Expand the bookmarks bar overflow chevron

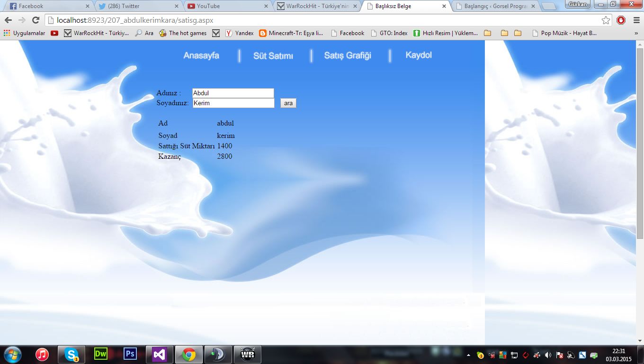(x=635, y=33)
